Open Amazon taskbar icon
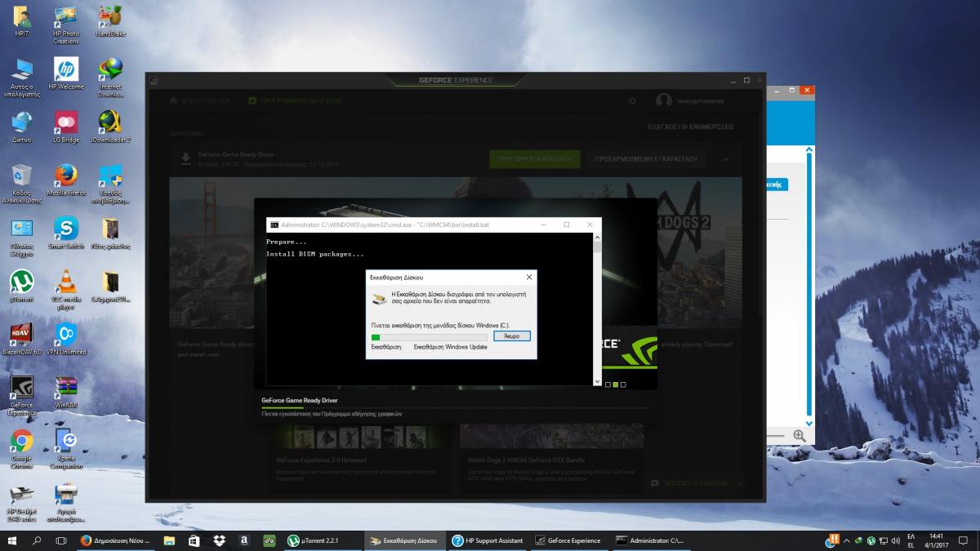The image size is (980, 551). click(243, 540)
